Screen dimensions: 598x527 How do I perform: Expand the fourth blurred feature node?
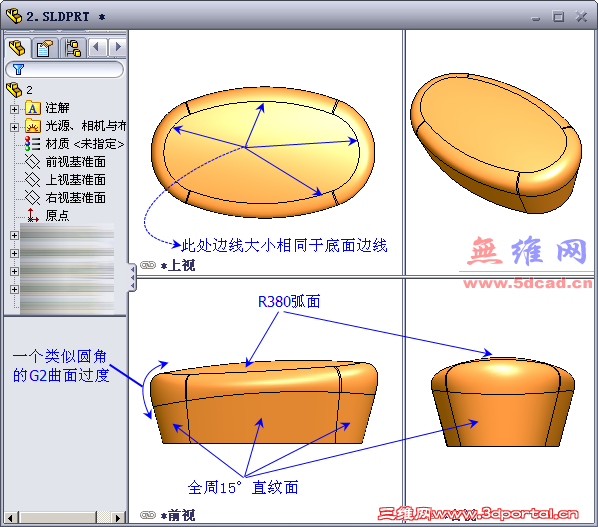14,289
